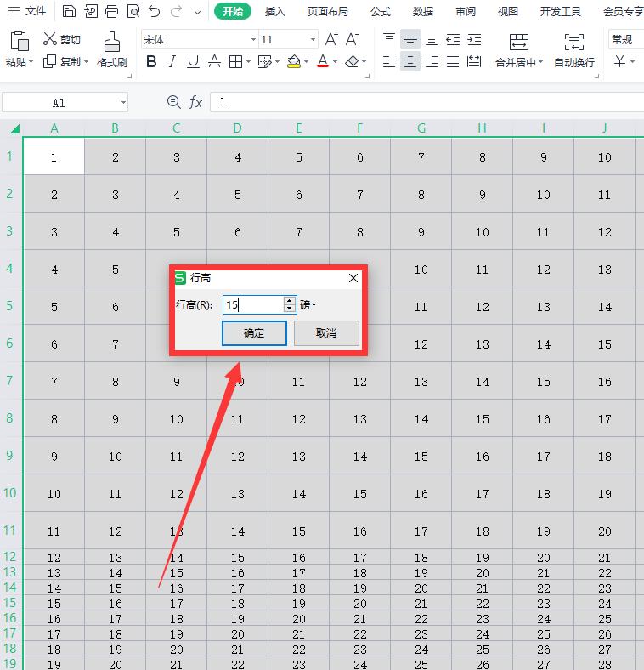This screenshot has height=670, width=644.
Task: Switch to the 审阅 (Review) tab
Action: point(466,12)
